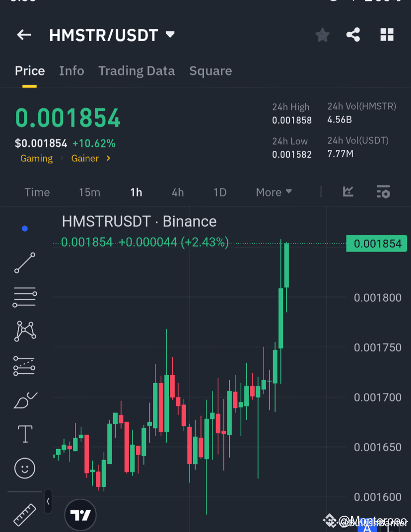Expand the More timeframes dropdown
The image size is (411, 532).
[274, 192]
